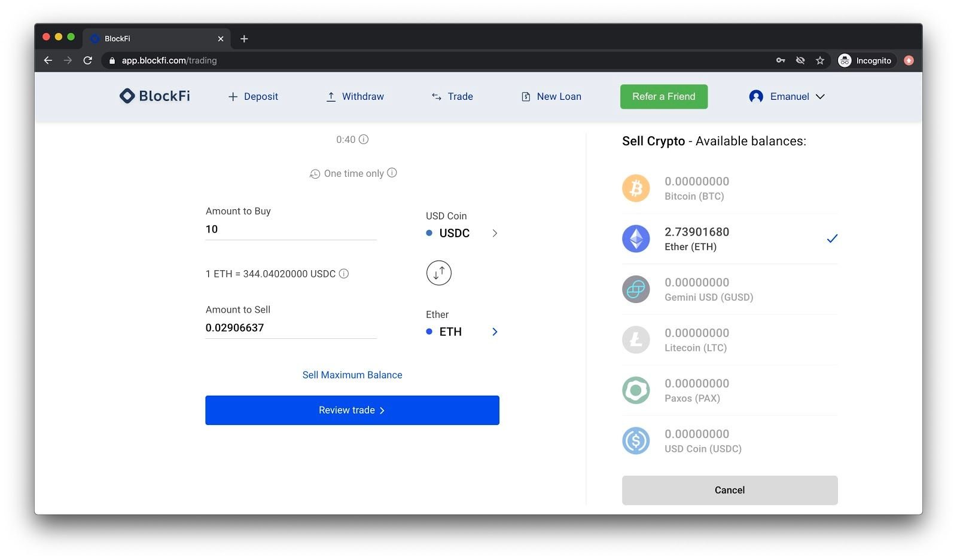Viewport: 957px width, 560px height.
Task: Open the Trade menu item
Action: pos(452,96)
